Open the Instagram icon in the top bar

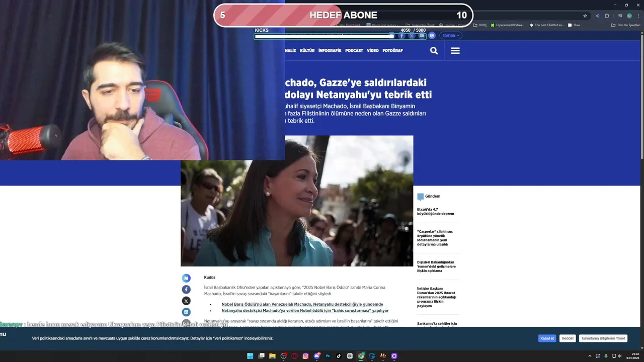tap(432, 36)
